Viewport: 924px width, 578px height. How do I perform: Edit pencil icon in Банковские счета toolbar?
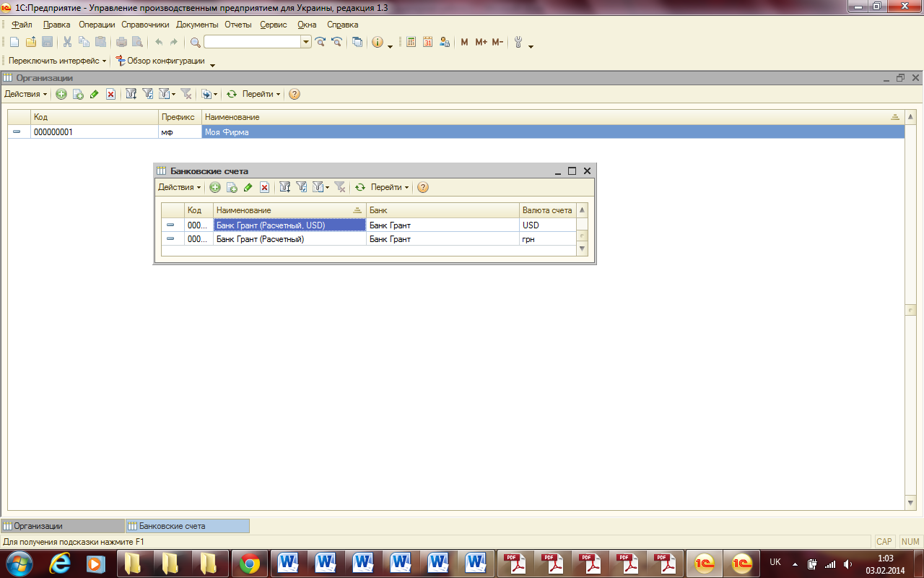pyautogui.click(x=248, y=187)
